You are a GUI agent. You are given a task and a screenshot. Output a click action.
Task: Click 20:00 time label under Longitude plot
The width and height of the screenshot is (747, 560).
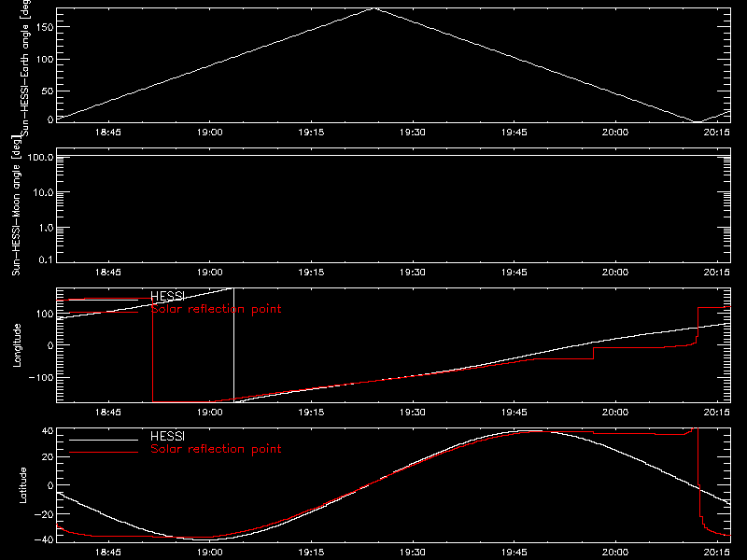pos(615,413)
